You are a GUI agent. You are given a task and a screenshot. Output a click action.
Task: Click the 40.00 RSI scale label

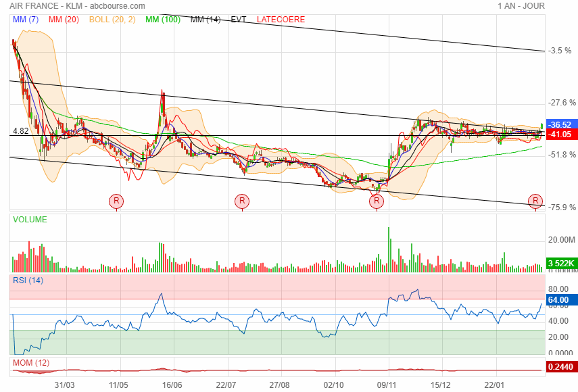click(x=558, y=321)
